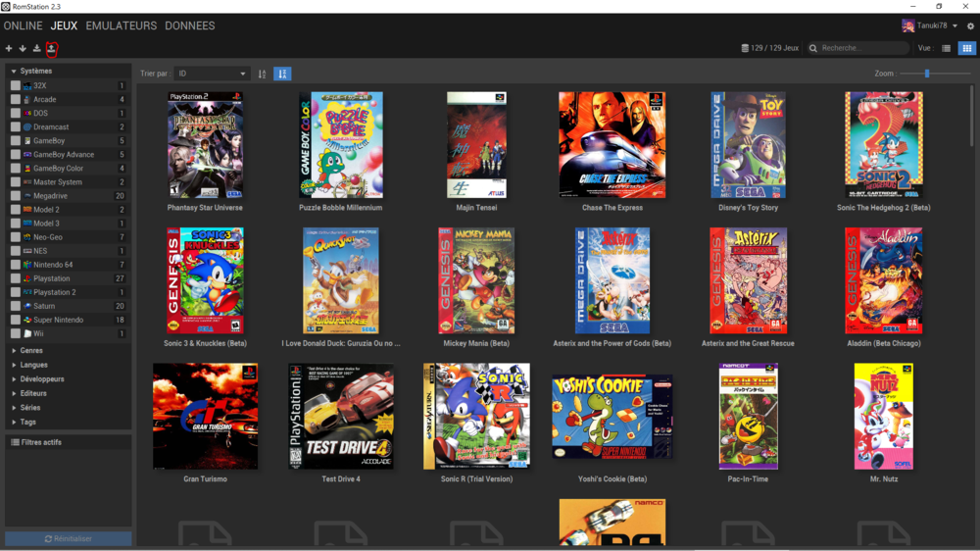Click the Gran Turismo game title

[x=205, y=479]
